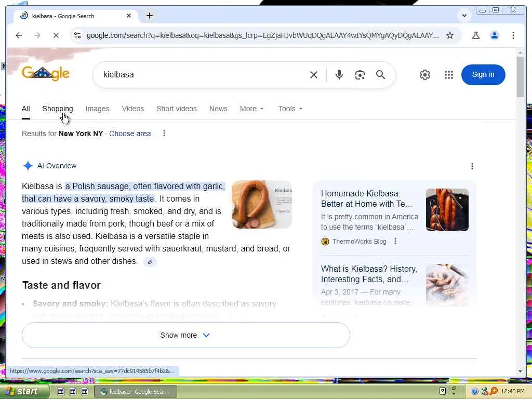
Task: Click the taskbar help question mark icon
Action: pyautogui.click(x=442, y=392)
